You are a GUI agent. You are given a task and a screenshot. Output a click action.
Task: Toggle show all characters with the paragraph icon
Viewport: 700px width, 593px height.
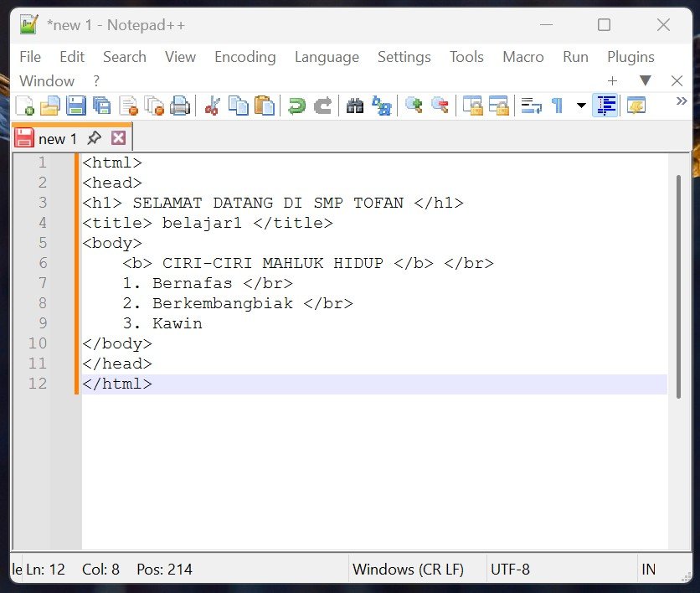(555, 105)
